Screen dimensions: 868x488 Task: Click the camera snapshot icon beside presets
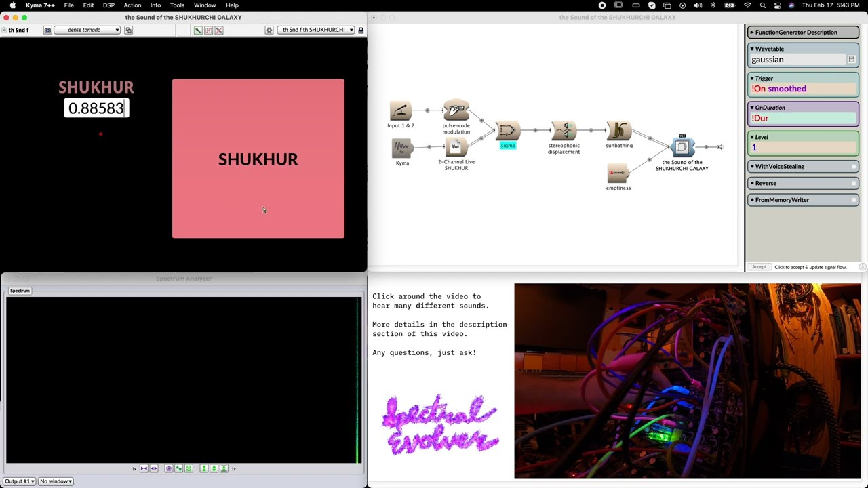tap(47, 30)
